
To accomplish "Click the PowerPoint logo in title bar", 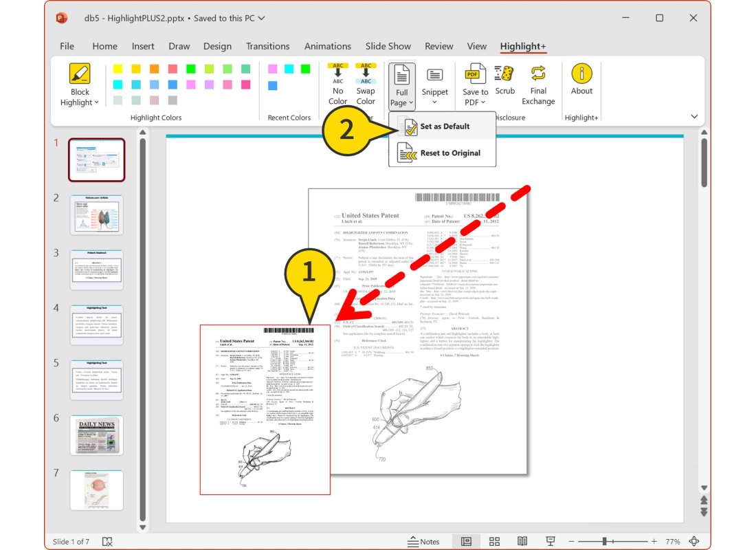I will [62, 19].
